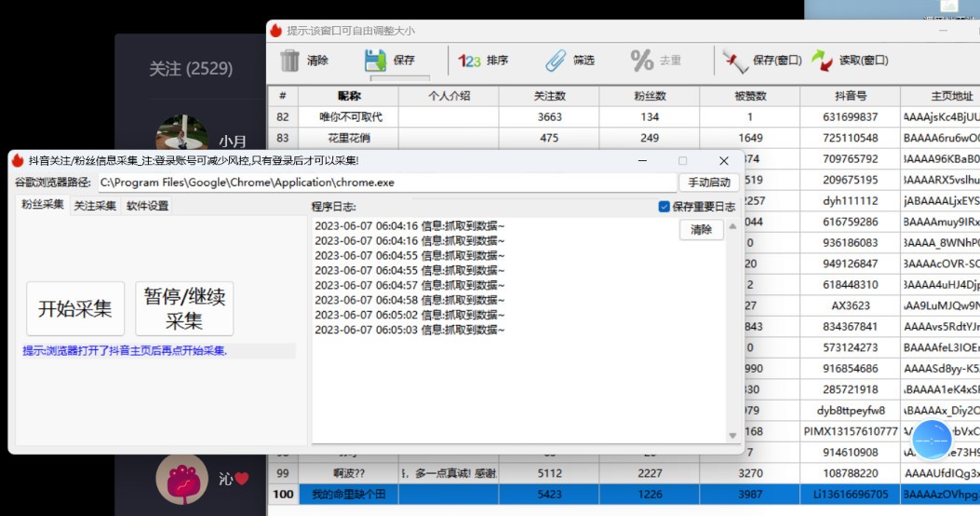This screenshot has height=516, width=980.
Task: Click the 被赞数 cell 1649
Action: pyautogui.click(x=750, y=138)
